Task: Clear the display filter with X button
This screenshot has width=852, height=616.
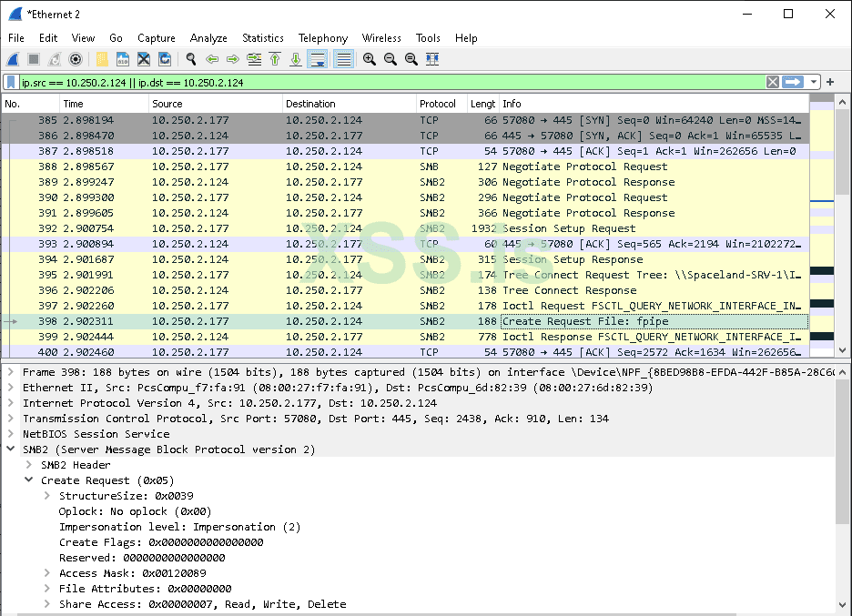Action: (772, 82)
